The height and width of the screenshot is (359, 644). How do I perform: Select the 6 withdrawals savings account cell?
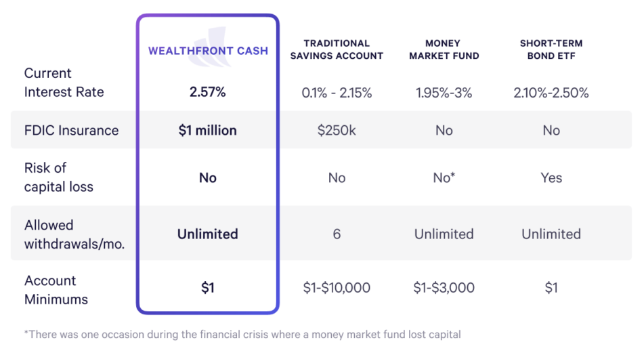tap(337, 234)
